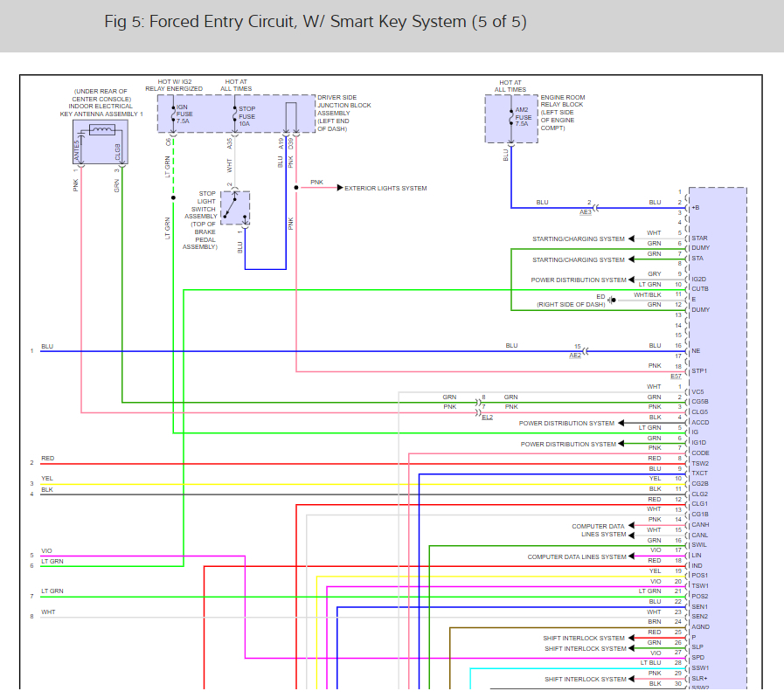Select the indoor key antenna coil symbol
This screenshot has width=784, height=698.
101,130
